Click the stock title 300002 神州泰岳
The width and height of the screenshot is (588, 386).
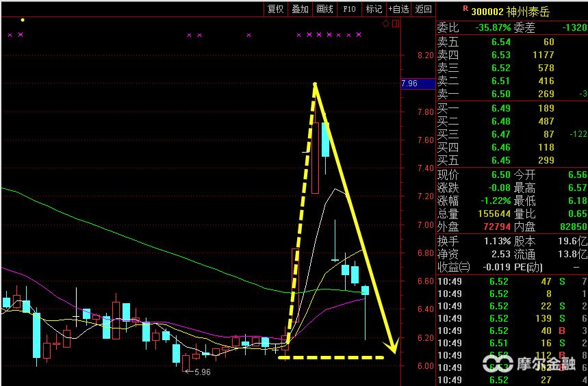[510, 12]
